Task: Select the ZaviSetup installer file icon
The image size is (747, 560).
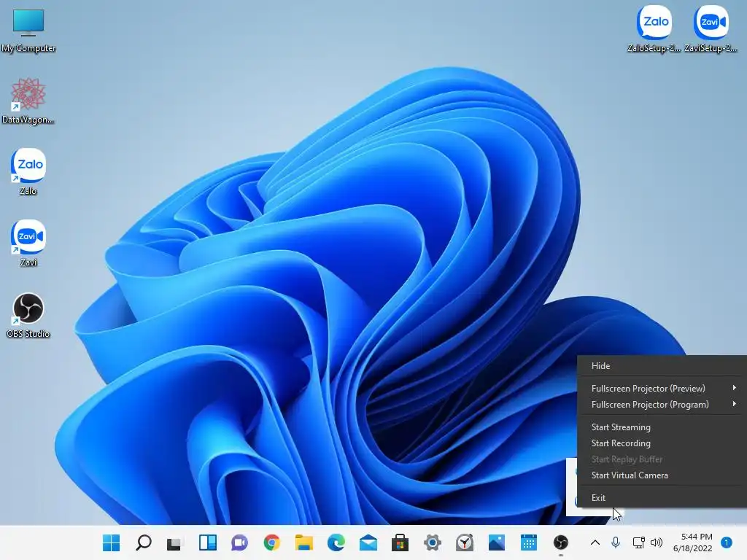Action: point(711,28)
